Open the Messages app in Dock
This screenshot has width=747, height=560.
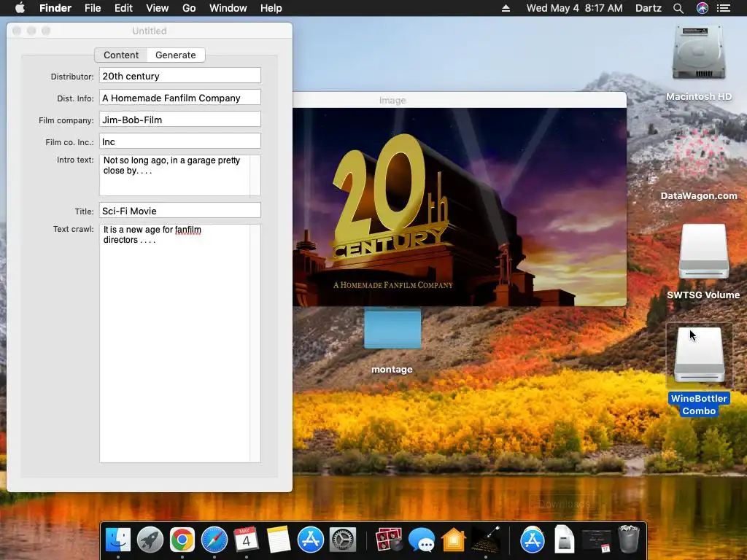click(421, 540)
